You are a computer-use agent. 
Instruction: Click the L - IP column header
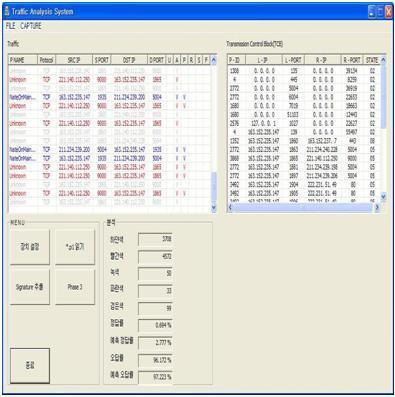coord(264,60)
